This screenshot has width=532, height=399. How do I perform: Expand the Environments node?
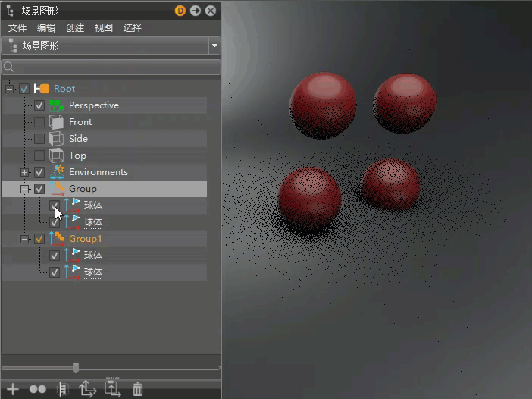(x=24, y=172)
